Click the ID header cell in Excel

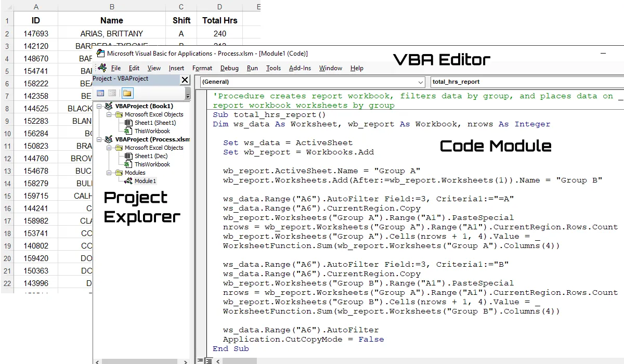coord(36,20)
